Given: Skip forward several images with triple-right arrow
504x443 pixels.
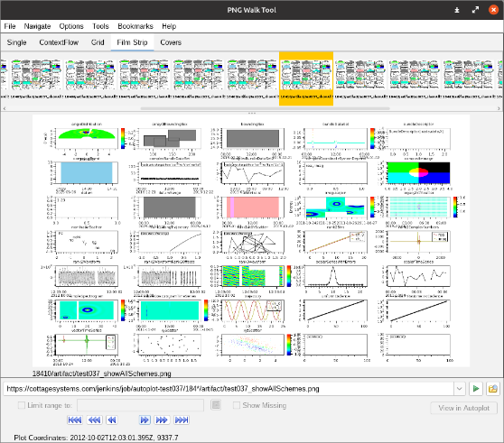Looking at the screenshot, I should click(162, 420).
